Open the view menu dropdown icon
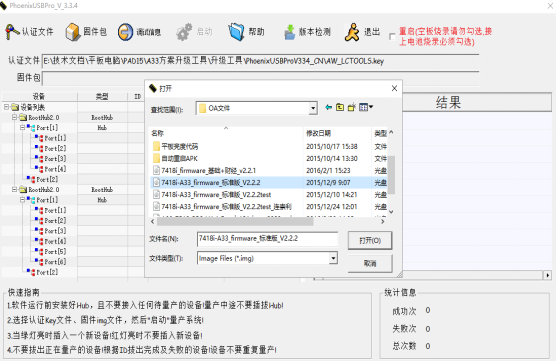 [x=365, y=107]
